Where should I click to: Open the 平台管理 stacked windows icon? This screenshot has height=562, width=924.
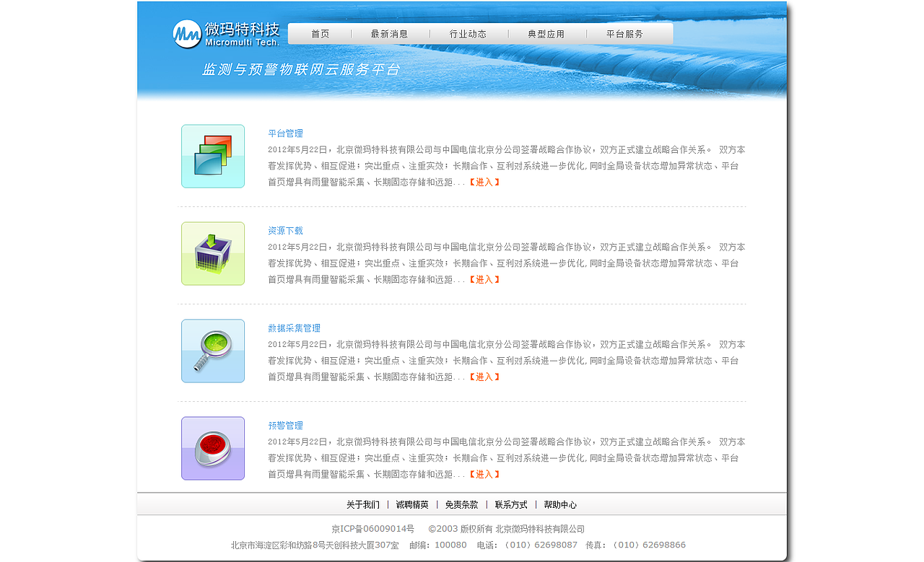click(x=213, y=156)
